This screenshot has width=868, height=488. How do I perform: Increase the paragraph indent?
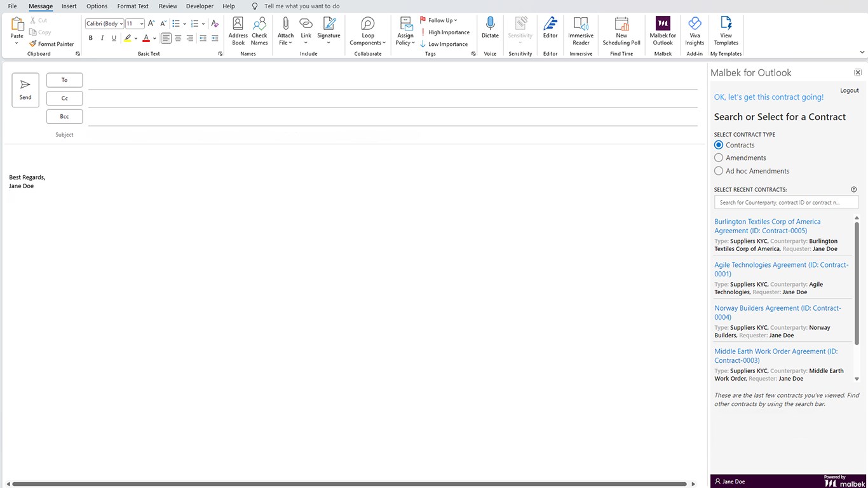(x=215, y=38)
